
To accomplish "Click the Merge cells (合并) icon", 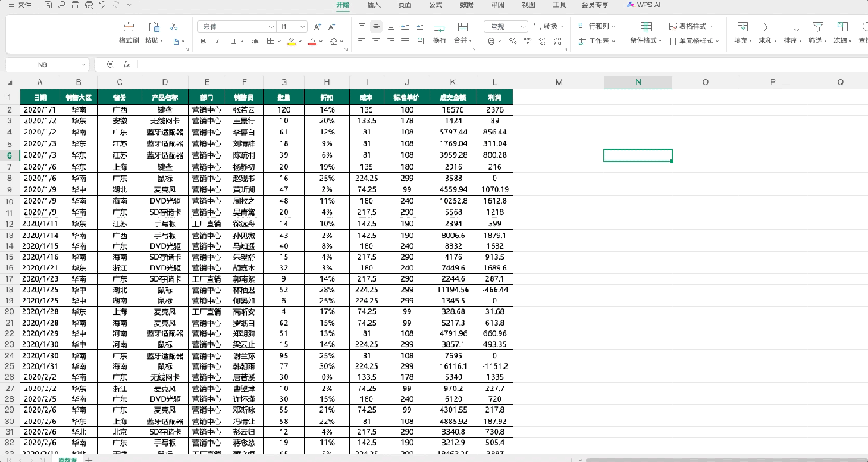I will 463,27.
